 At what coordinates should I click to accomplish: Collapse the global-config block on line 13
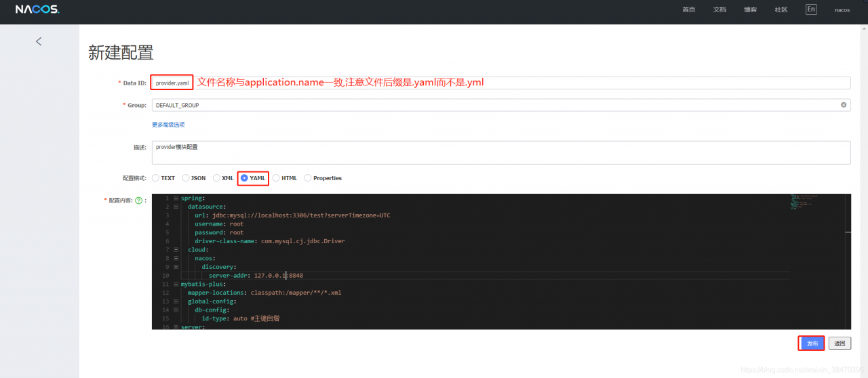click(x=176, y=301)
